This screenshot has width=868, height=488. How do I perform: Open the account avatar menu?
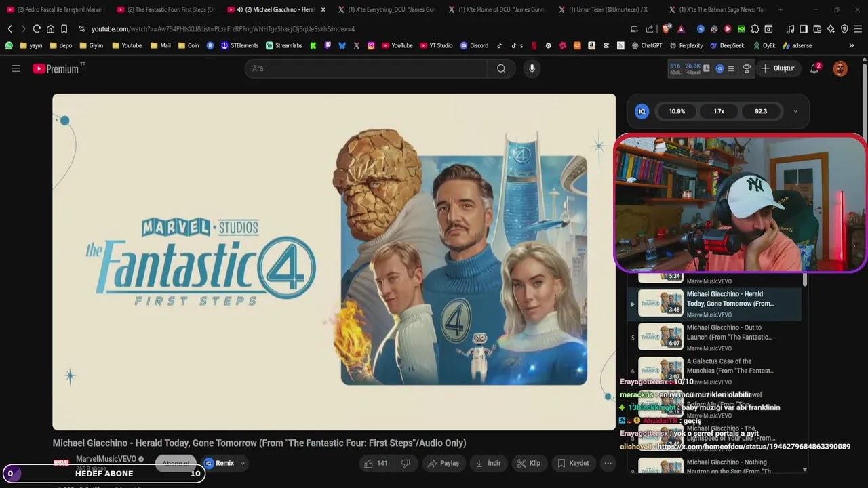point(840,68)
